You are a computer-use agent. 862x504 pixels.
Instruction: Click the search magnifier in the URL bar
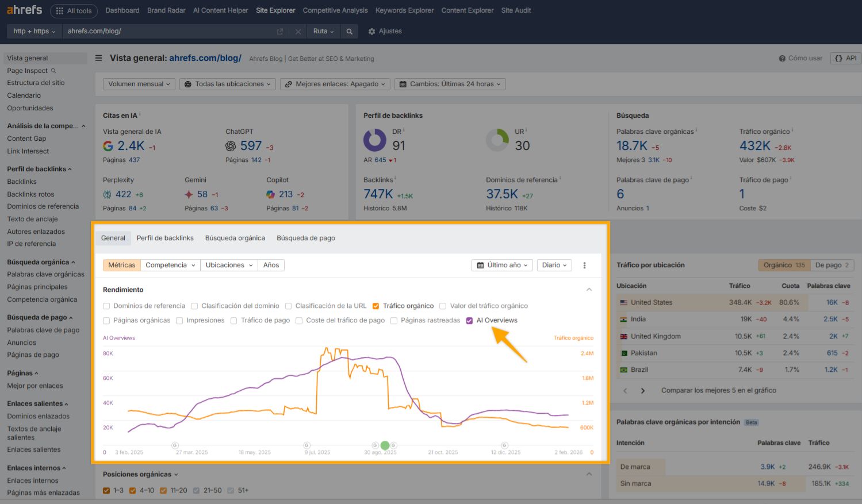pos(350,31)
